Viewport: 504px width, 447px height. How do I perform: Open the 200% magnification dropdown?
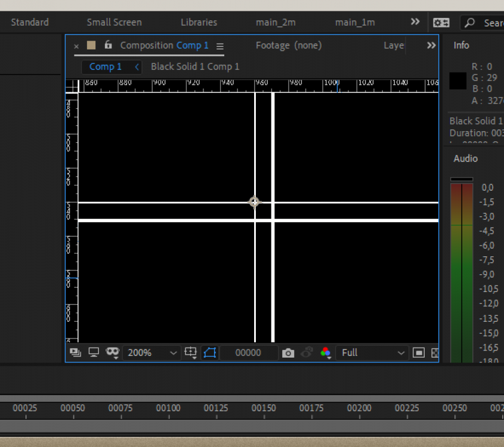151,353
